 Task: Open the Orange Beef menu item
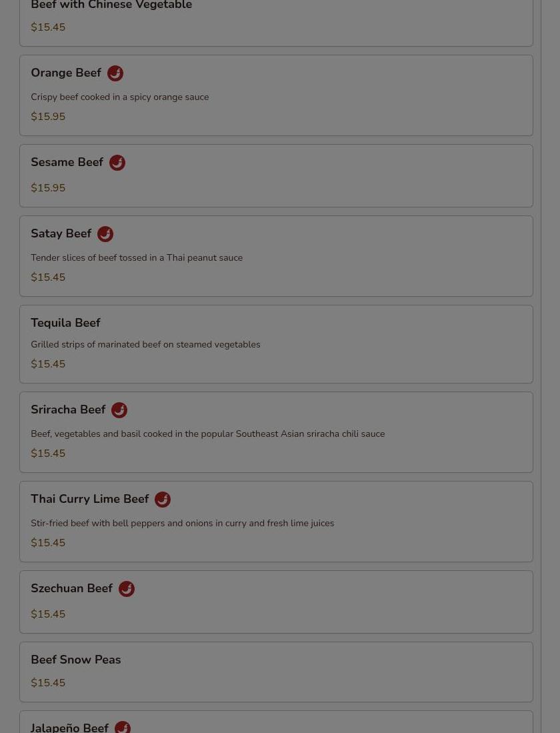point(276,95)
